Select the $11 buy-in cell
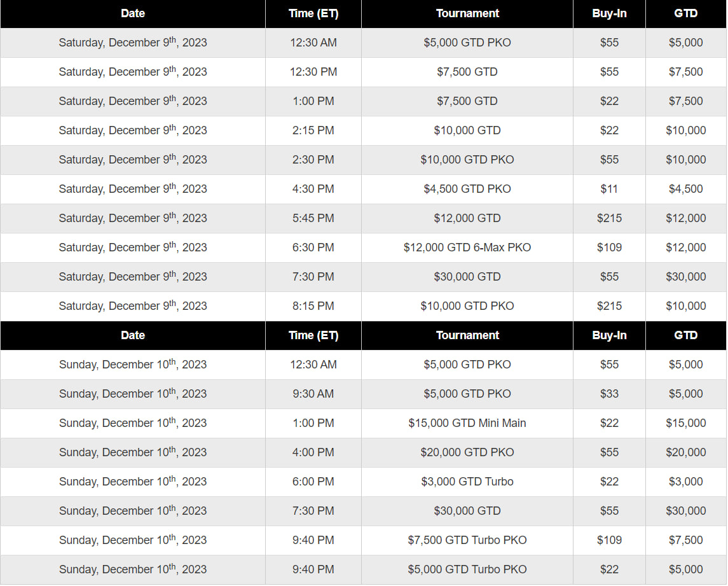The width and height of the screenshot is (728, 586). (609, 189)
